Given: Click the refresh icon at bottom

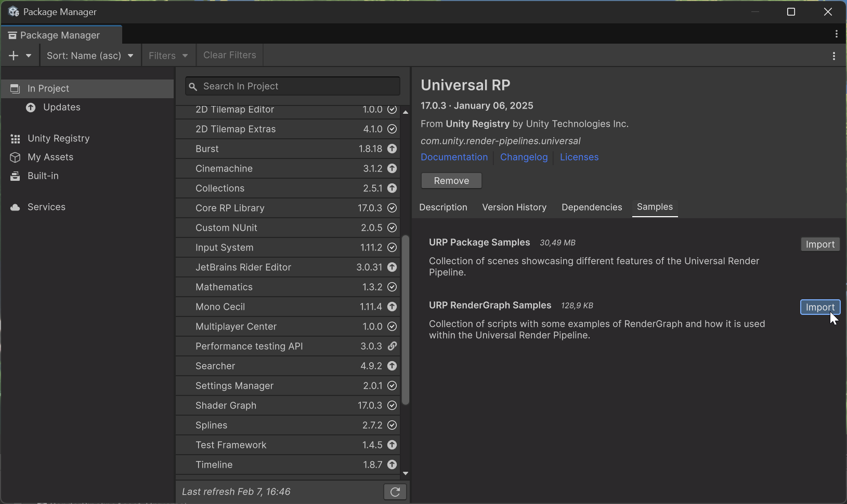Looking at the screenshot, I should (x=395, y=492).
